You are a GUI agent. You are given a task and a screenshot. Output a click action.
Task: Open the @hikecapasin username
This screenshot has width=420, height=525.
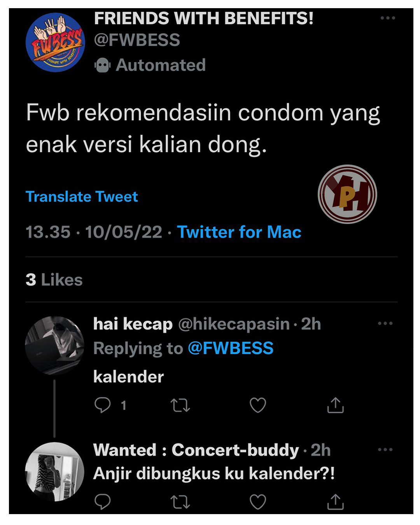234,324
